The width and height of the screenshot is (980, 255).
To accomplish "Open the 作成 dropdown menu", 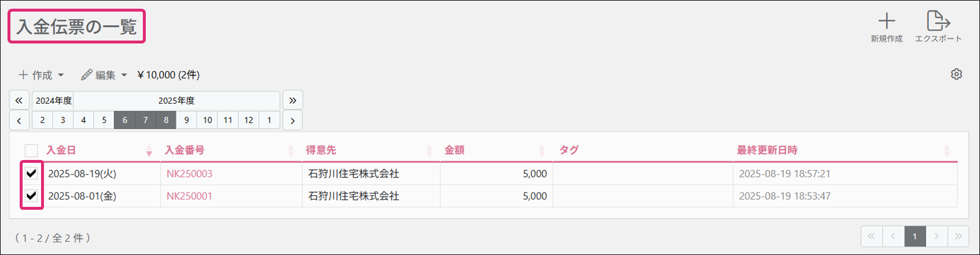I will [x=41, y=75].
